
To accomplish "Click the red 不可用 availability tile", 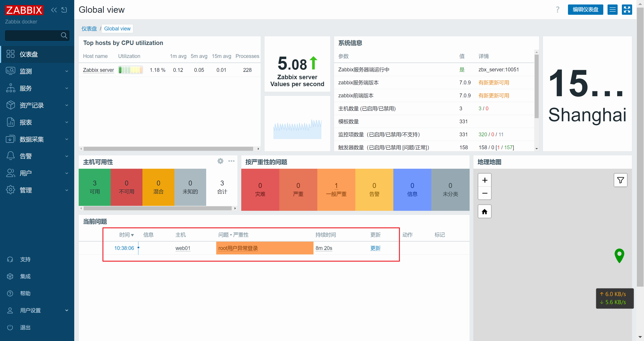I will point(127,187).
